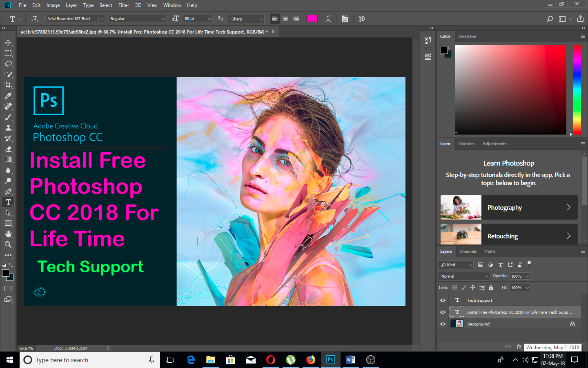This screenshot has width=588, height=368.
Task: Click center text button
Action: 285,19
